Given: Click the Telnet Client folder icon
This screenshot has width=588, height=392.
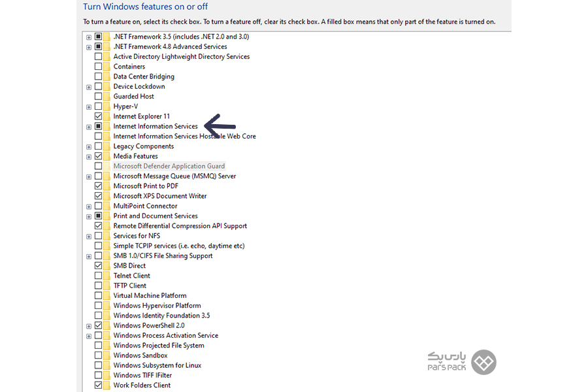Looking at the screenshot, I should (x=106, y=276).
